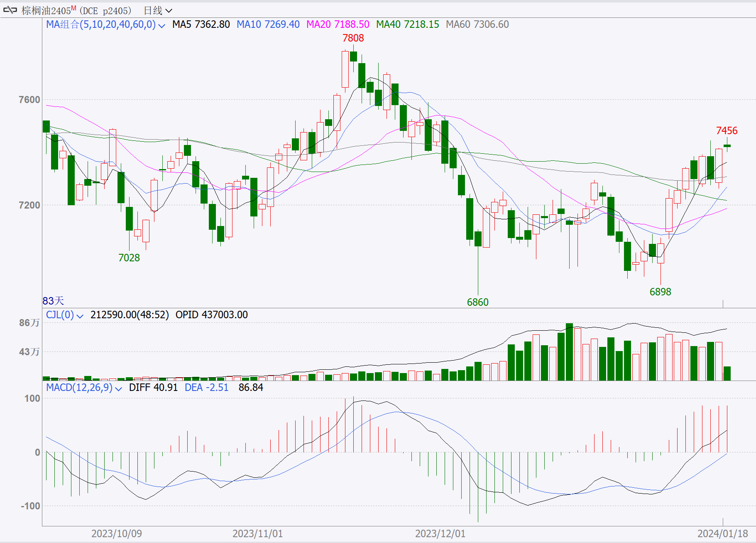This screenshot has height=543, width=756.
Task: Click the 7808 high price label
Action: click(x=353, y=38)
